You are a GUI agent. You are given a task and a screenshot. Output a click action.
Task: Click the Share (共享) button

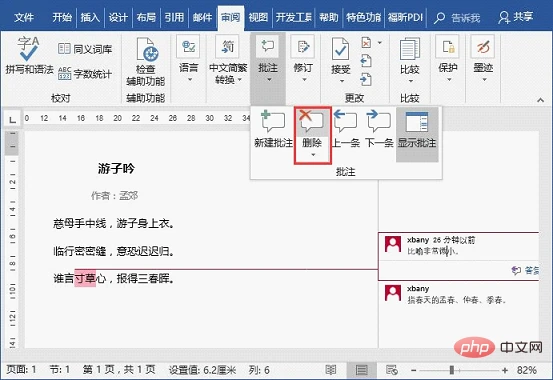(x=516, y=17)
